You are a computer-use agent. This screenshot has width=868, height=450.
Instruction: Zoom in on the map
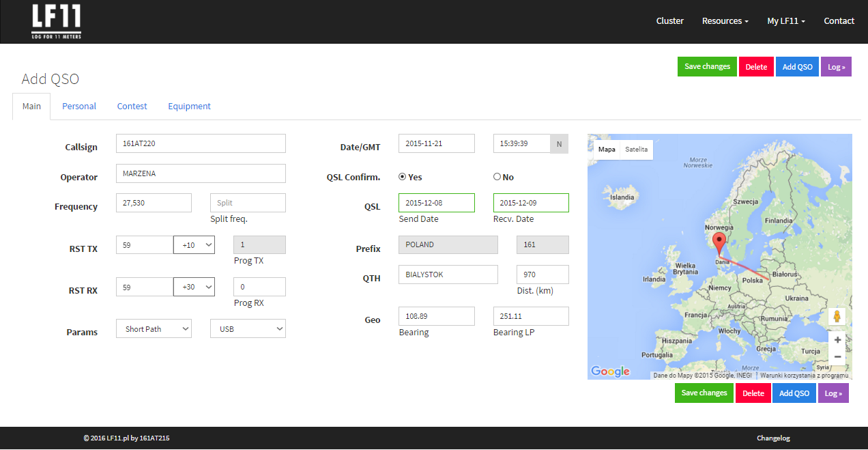837,339
